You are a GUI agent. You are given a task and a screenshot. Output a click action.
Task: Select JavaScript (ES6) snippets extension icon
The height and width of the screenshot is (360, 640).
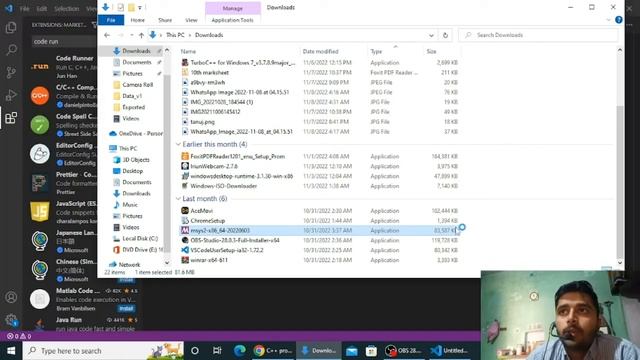(40, 211)
